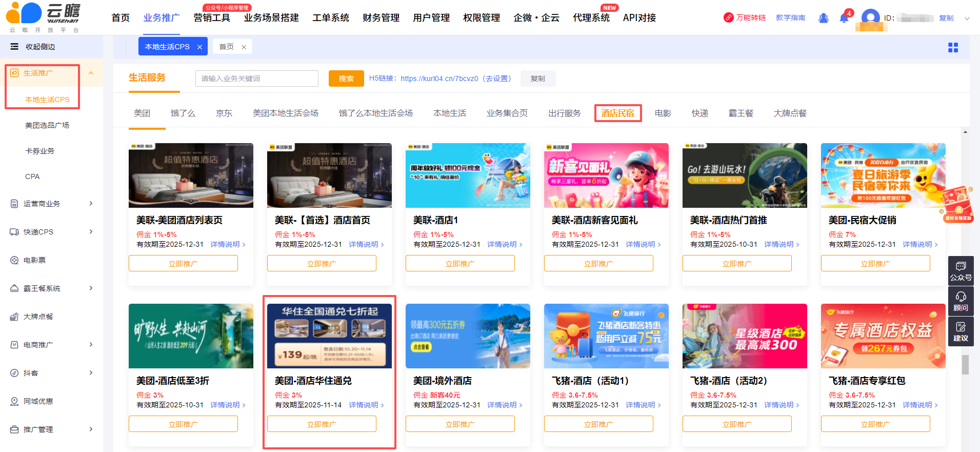Viewport: 980px width, 452px height.
Task: Click the 美团-民宿大促销 banner thumbnail
Action: [x=883, y=175]
